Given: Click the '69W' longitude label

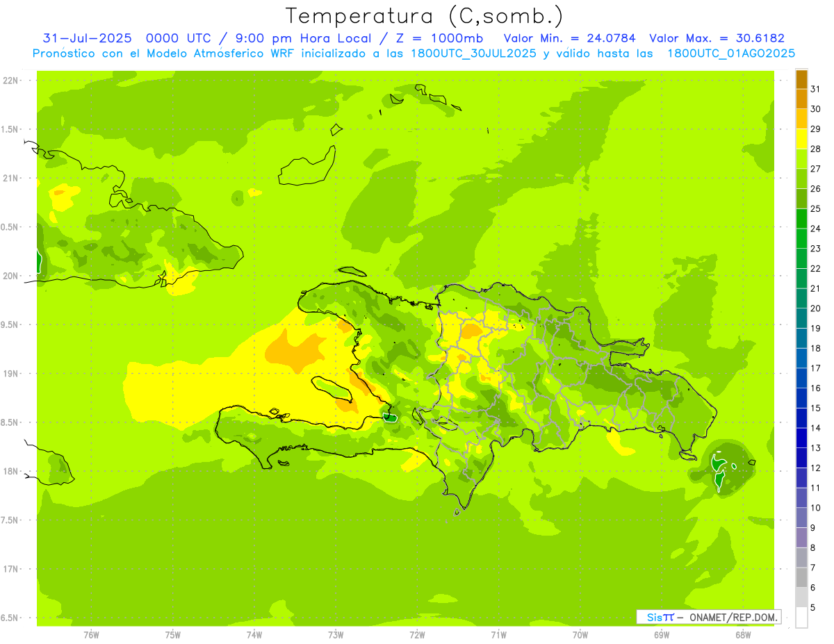Looking at the screenshot, I should (x=662, y=634).
